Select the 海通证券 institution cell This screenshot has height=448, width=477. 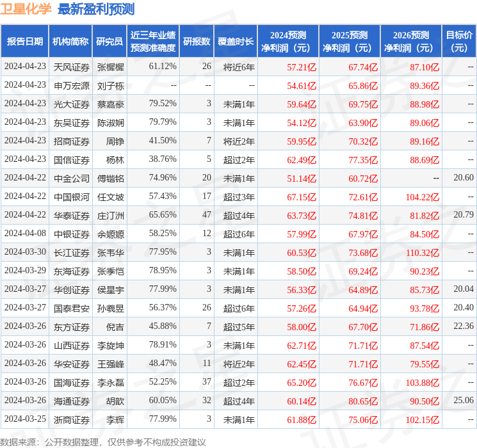coord(72,401)
